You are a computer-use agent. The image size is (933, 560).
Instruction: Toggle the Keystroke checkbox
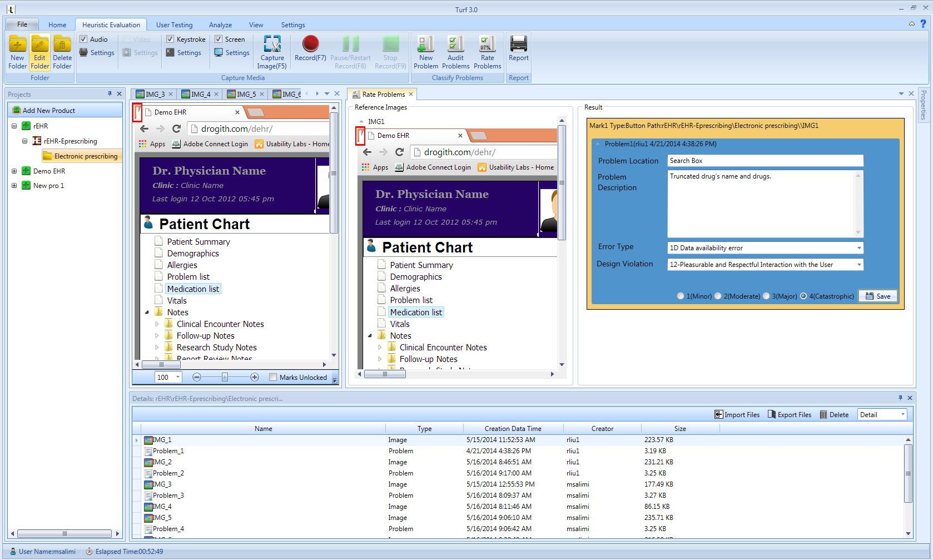pos(170,39)
